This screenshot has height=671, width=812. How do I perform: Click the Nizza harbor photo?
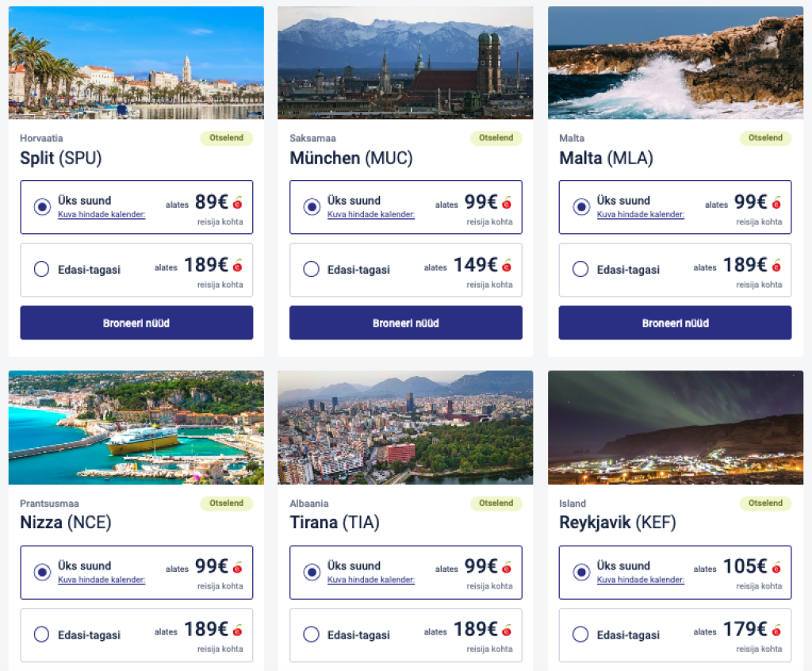coord(136,428)
